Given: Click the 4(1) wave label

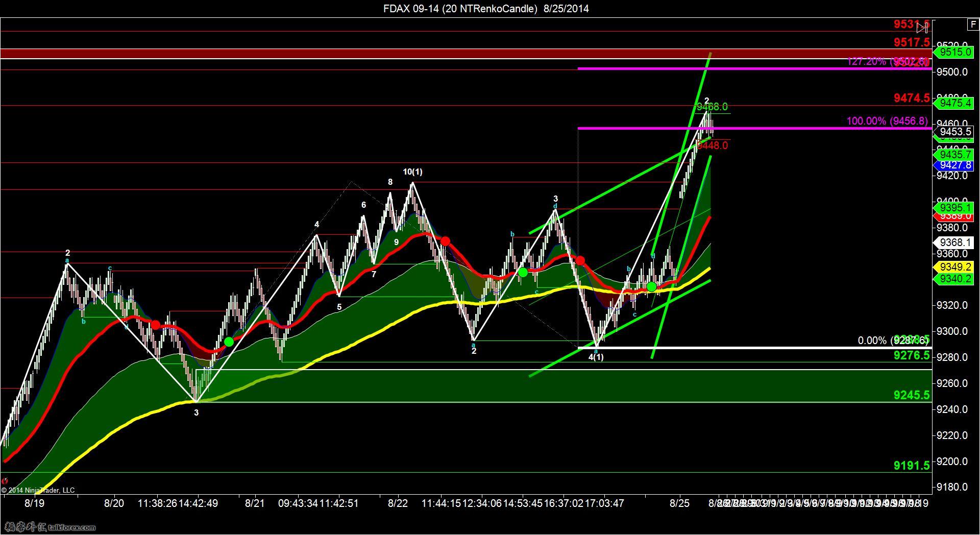Looking at the screenshot, I should (x=596, y=357).
